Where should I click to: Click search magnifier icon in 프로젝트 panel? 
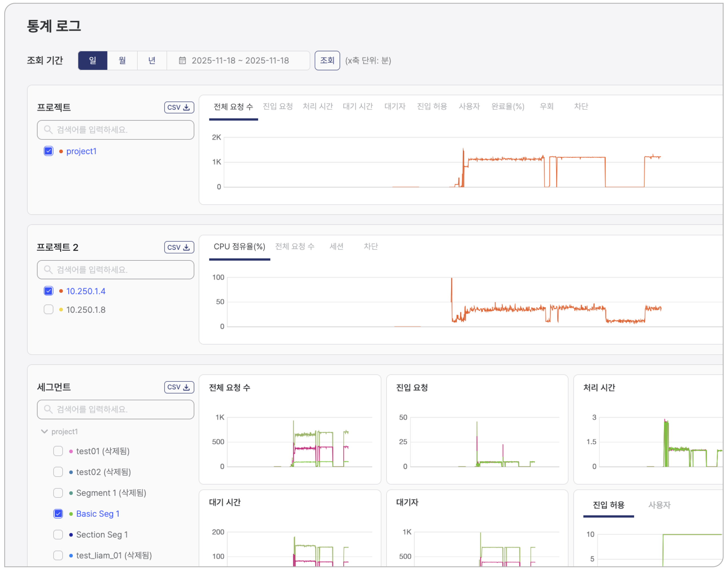pos(49,130)
